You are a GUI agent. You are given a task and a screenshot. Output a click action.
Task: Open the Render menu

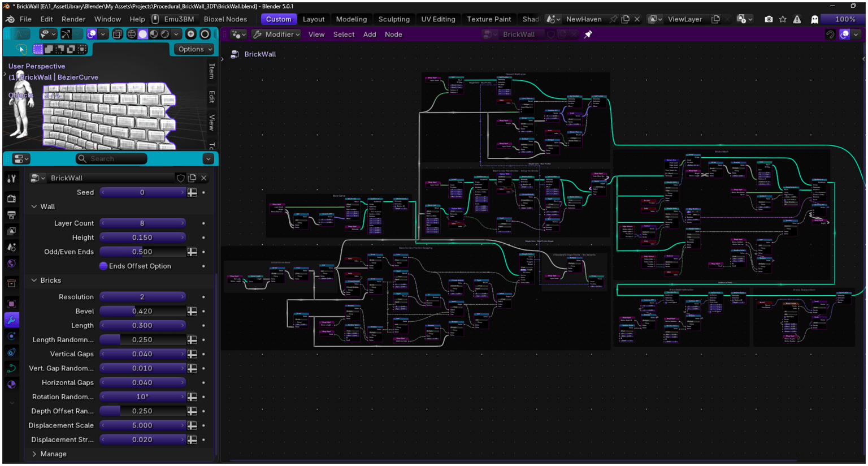(73, 19)
